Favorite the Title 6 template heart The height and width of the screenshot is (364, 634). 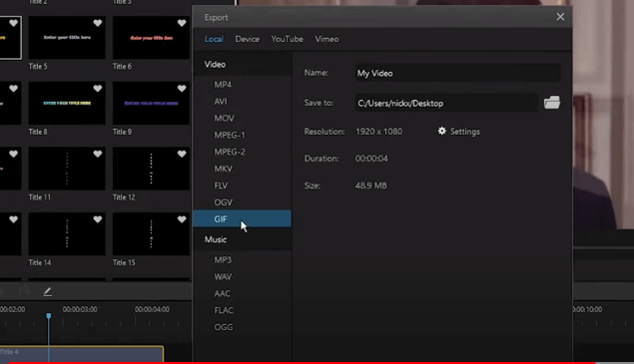182,23
